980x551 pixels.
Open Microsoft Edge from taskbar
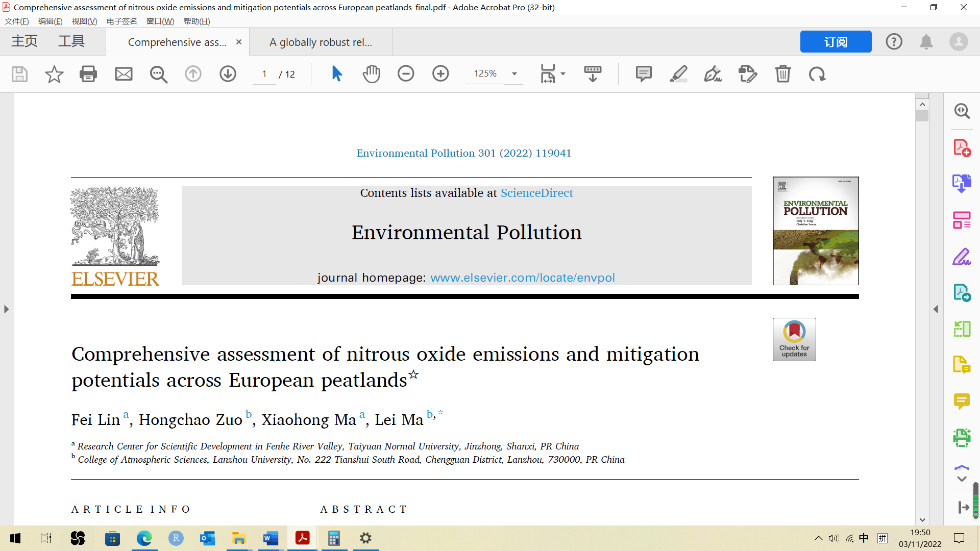[144, 538]
